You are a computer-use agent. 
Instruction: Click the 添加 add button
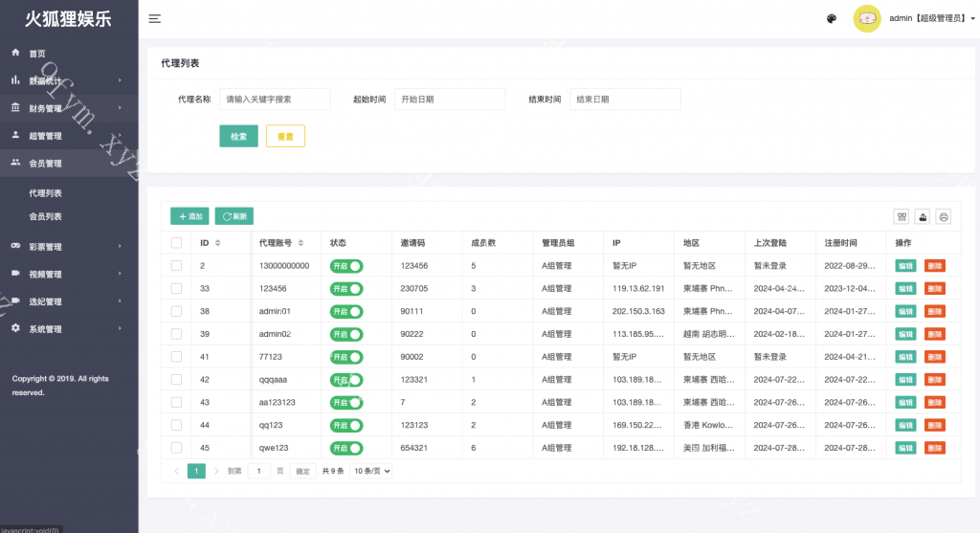tap(190, 216)
